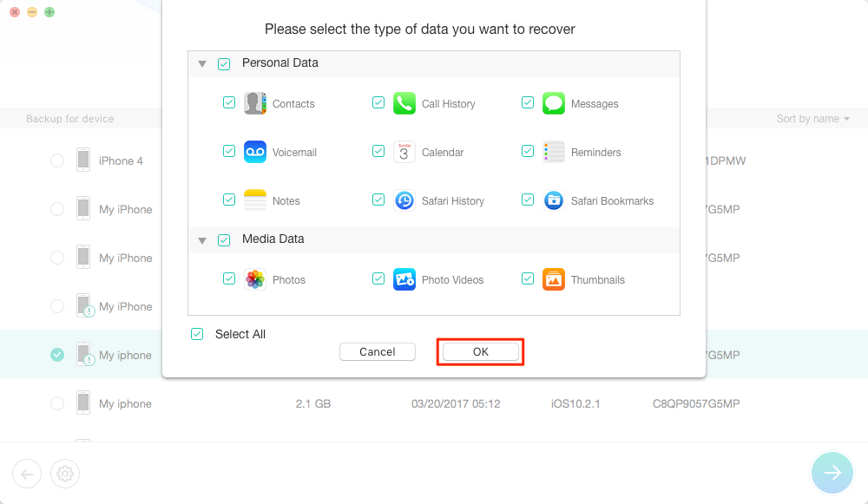The width and height of the screenshot is (868, 504).
Task: Uncheck the Voicemail checkbox
Action: coord(229,151)
